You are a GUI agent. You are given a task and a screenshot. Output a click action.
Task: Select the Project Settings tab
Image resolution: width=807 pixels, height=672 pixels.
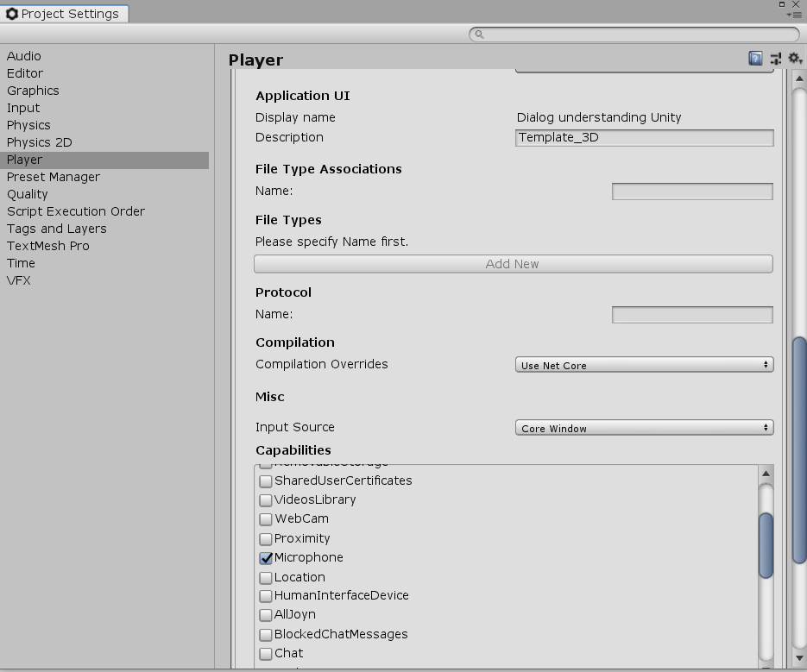click(x=65, y=14)
